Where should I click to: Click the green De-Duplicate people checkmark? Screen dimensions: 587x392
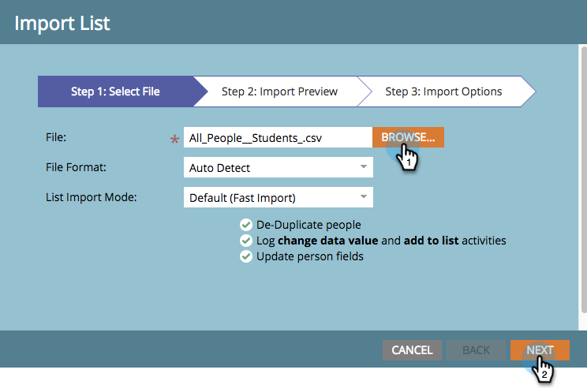coord(246,225)
